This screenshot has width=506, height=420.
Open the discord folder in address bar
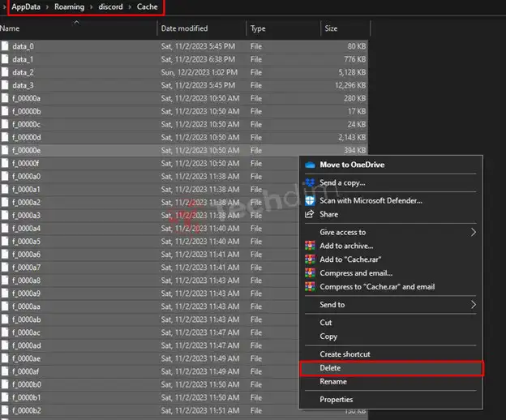pyautogui.click(x=110, y=7)
